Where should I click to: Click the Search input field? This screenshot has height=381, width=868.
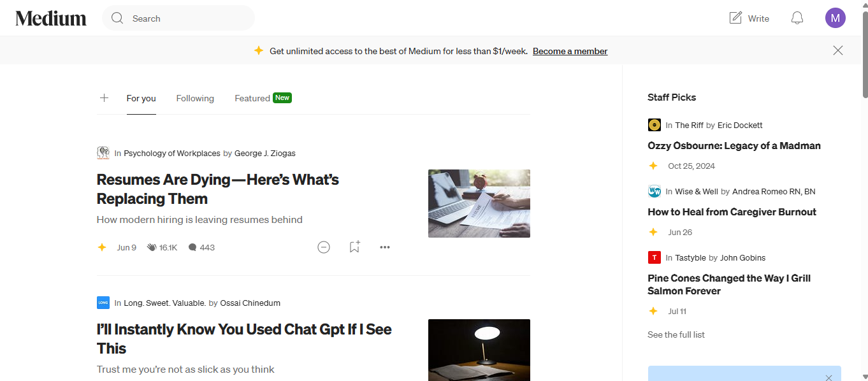coord(178,18)
